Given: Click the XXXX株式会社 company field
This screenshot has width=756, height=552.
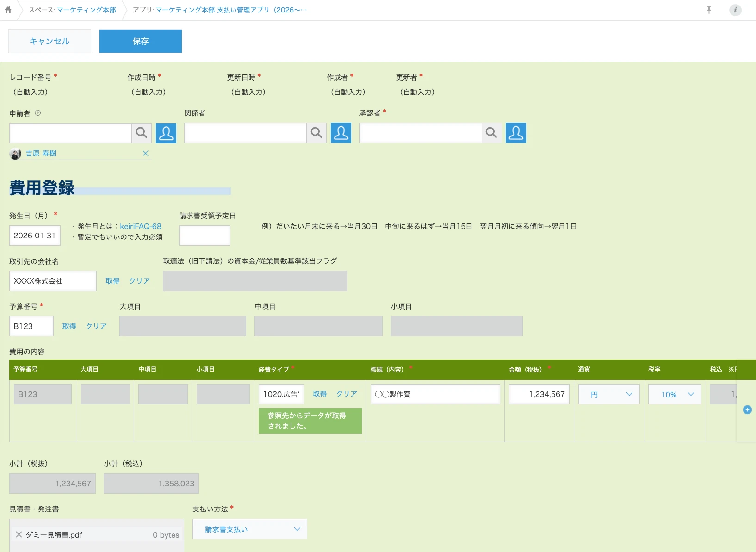Looking at the screenshot, I should [x=53, y=281].
